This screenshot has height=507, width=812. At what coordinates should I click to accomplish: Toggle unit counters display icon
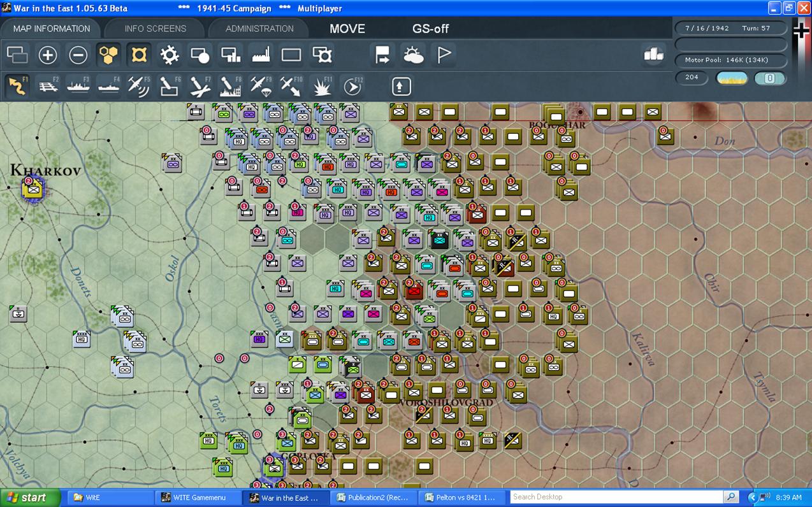click(17, 55)
